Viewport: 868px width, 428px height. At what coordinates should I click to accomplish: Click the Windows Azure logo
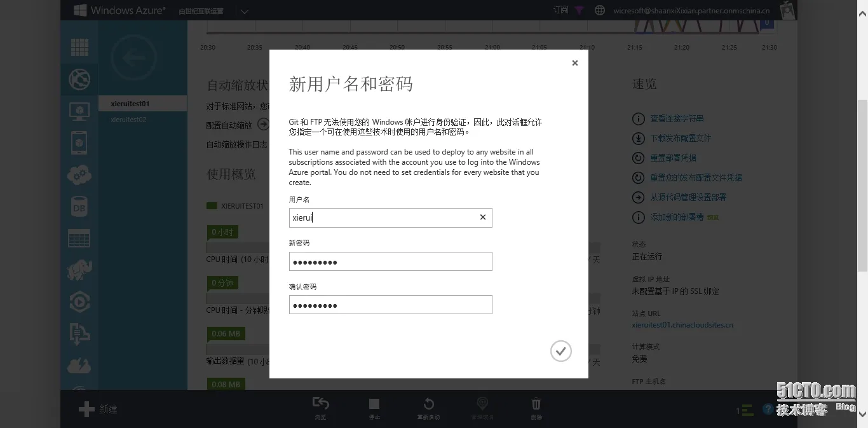pos(119,10)
